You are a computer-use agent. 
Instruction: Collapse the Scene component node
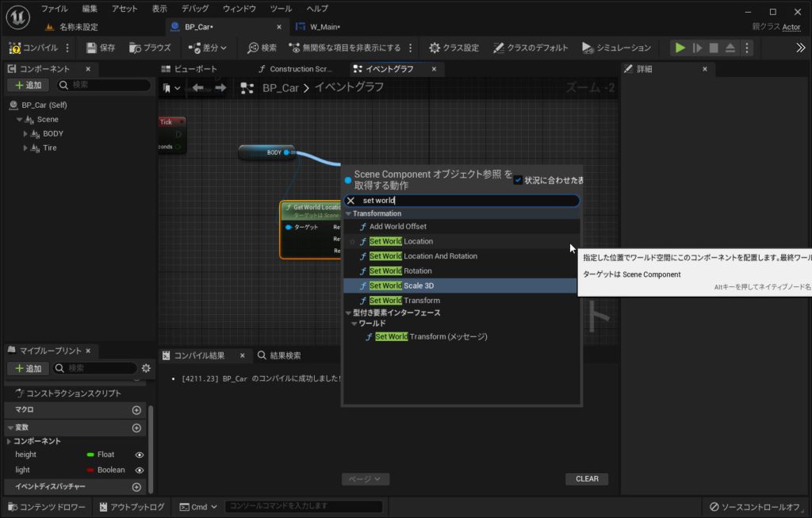point(19,120)
